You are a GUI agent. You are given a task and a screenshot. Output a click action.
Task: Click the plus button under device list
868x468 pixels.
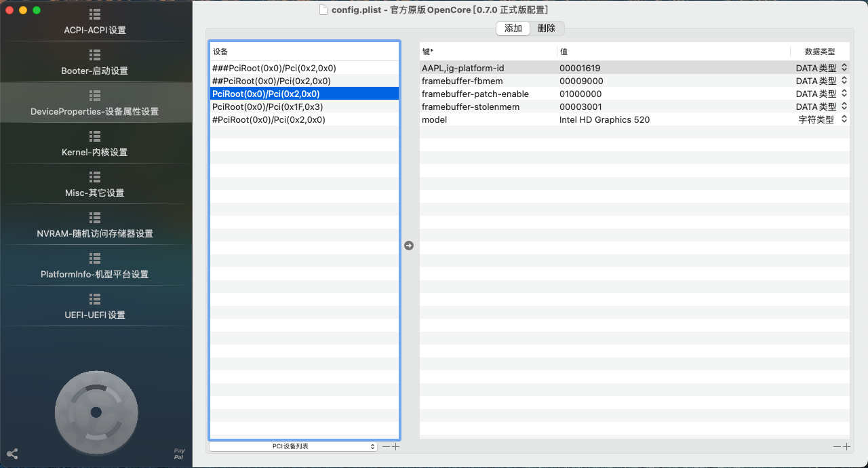click(x=396, y=446)
